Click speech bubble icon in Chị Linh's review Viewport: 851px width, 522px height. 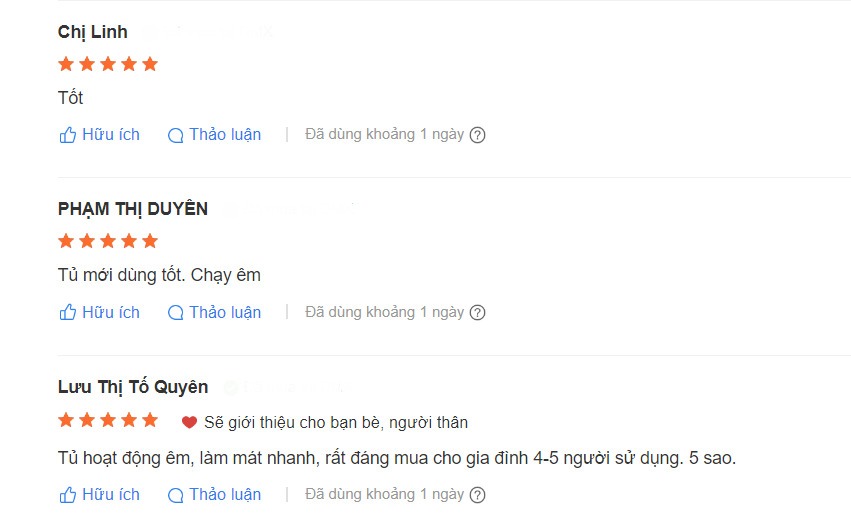click(x=175, y=136)
